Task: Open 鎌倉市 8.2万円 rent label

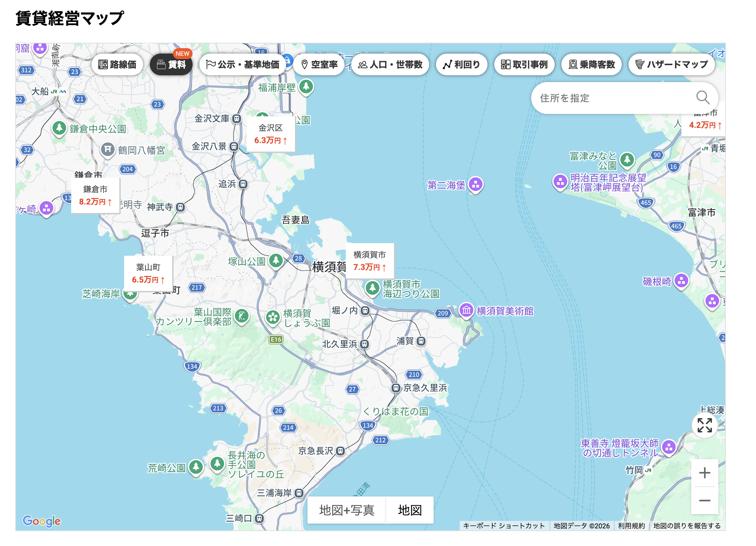Action: point(95,196)
